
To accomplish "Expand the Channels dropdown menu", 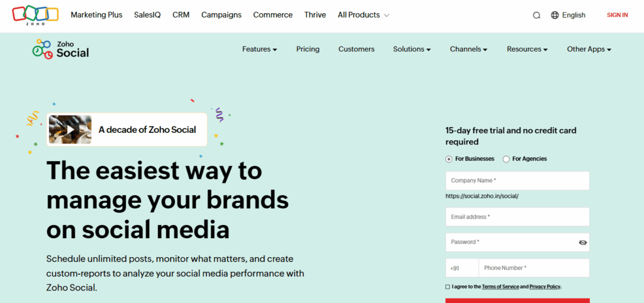I will (x=469, y=49).
